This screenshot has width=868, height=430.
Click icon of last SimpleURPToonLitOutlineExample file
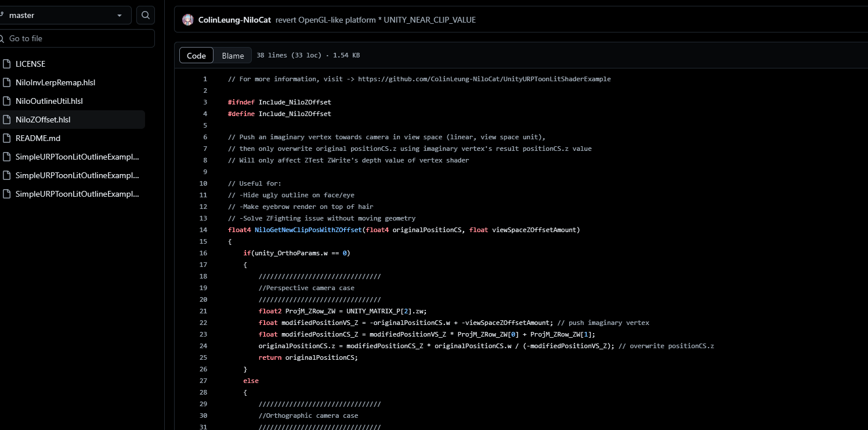point(7,194)
